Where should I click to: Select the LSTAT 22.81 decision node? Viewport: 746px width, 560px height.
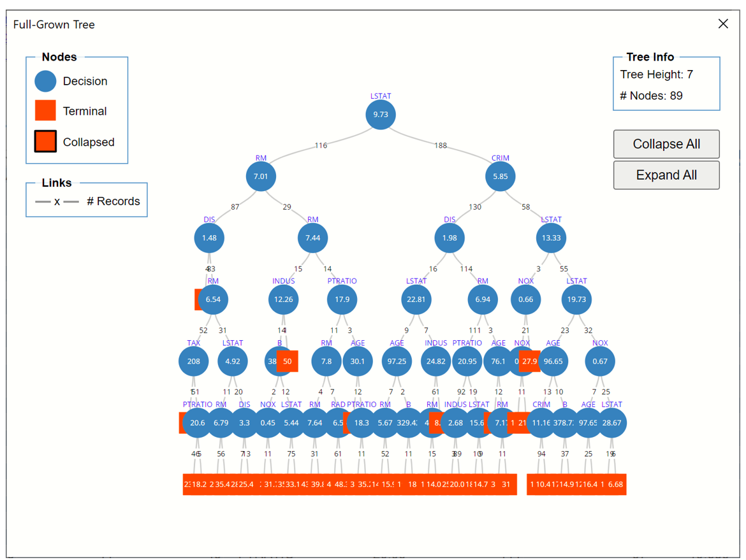pyautogui.click(x=416, y=299)
